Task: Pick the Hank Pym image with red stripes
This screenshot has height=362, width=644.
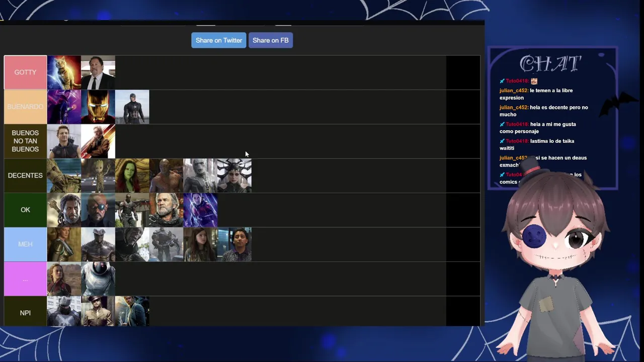Action: 98,141
